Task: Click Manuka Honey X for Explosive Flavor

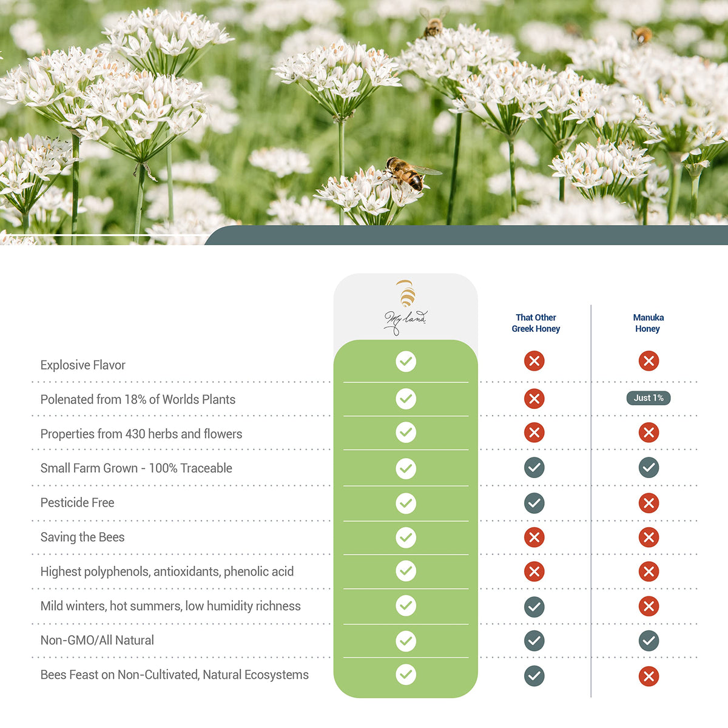Action: click(649, 362)
